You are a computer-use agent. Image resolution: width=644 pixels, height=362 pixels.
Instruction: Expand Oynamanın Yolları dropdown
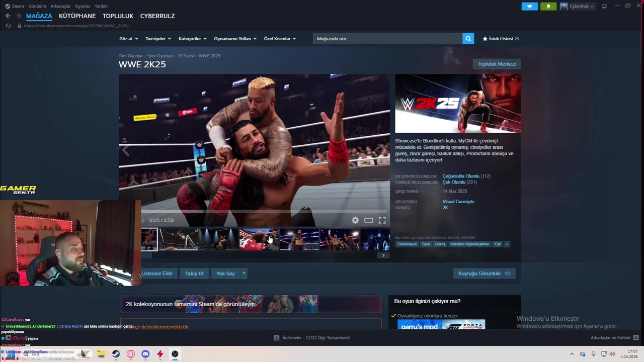235,39
